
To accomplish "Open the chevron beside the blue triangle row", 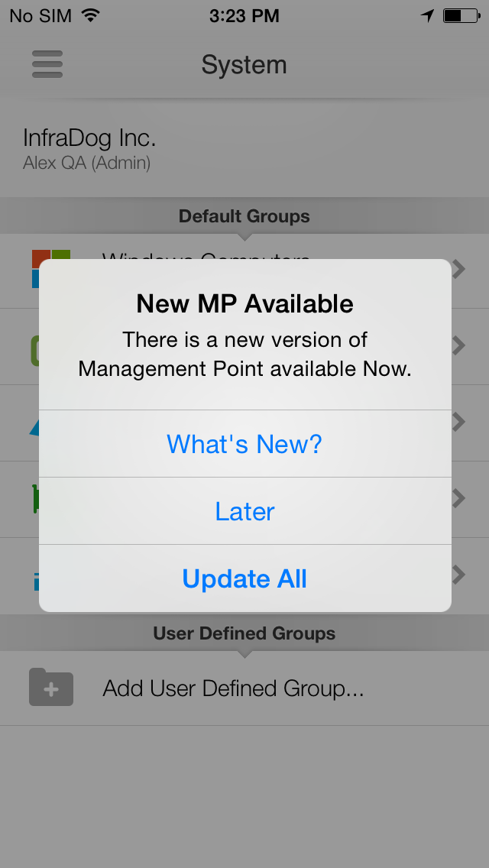I will click(459, 422).
